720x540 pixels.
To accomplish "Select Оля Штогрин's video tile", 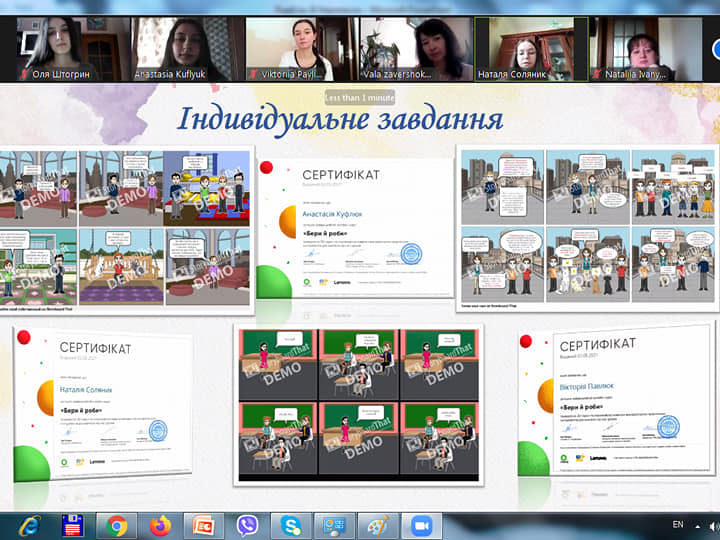I will [71, 49].
